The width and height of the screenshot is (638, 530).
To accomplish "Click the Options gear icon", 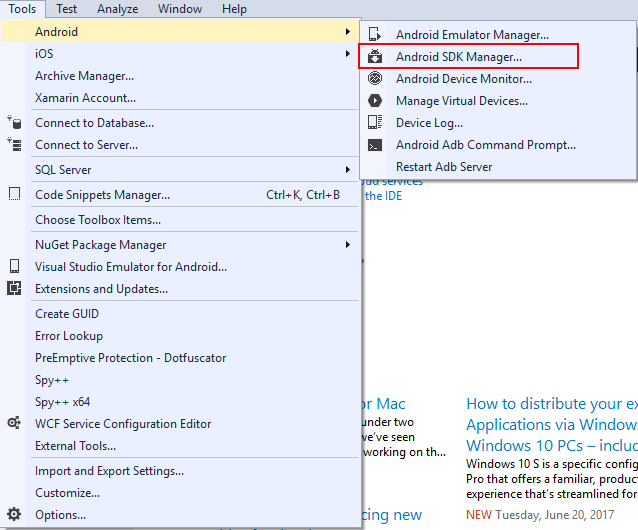I will [14, 514].
